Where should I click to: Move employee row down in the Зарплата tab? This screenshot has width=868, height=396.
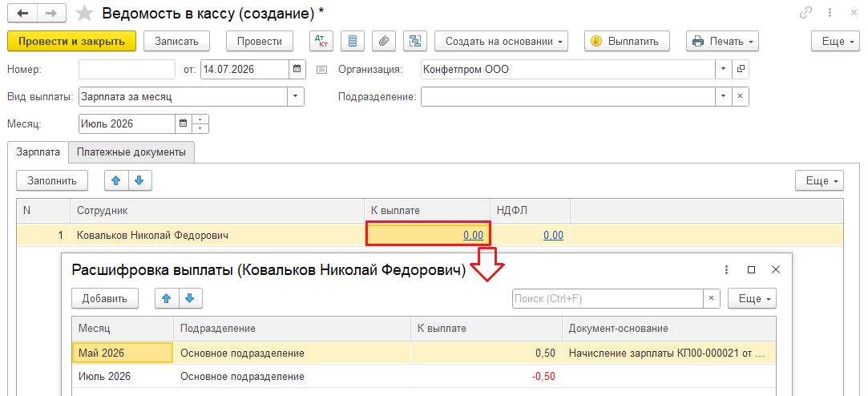(x=140, y=180)
